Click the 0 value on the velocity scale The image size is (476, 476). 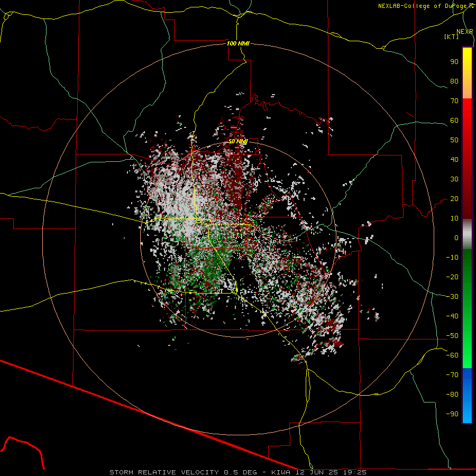pyautogui.click(x=456, y=238)
